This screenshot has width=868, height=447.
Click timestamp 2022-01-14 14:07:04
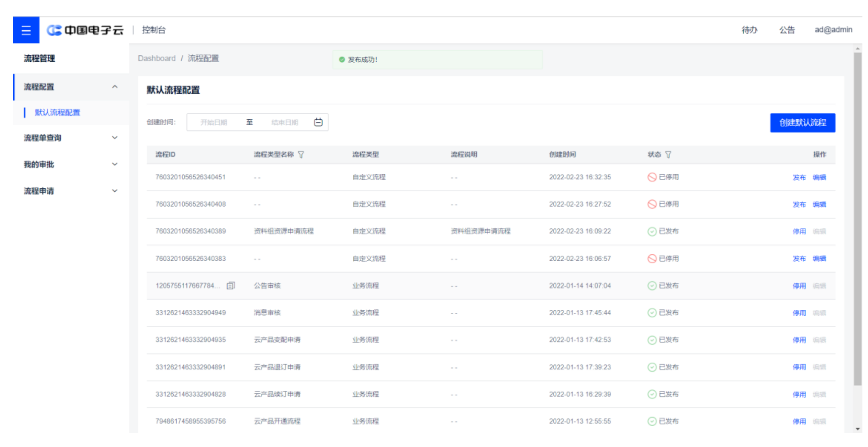coord(580,286)
